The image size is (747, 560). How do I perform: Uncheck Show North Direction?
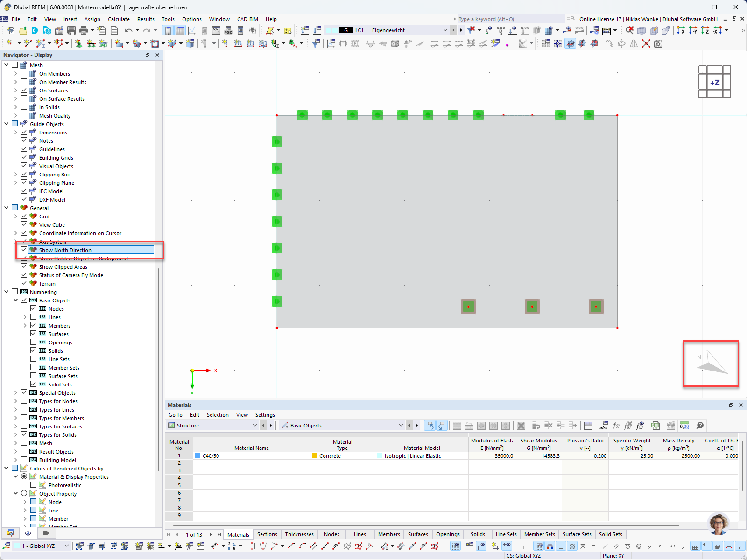[24, 250]
